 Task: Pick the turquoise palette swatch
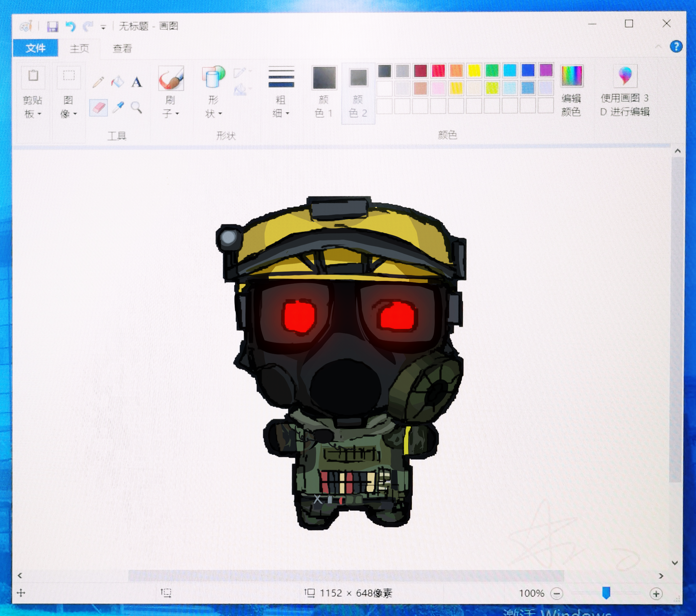pos(510,71)
